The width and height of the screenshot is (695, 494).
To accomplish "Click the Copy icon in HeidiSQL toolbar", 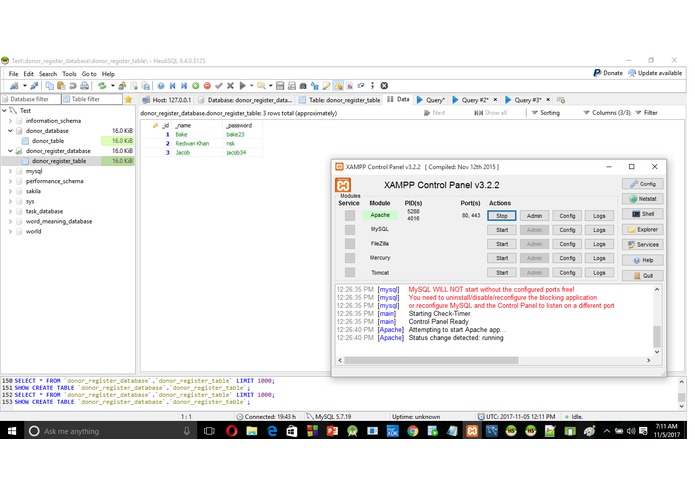I will click(x=50, y=86).
